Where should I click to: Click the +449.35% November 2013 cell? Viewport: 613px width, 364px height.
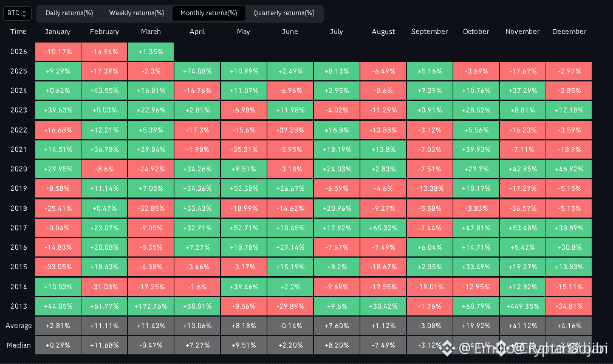tap(522, 306)
